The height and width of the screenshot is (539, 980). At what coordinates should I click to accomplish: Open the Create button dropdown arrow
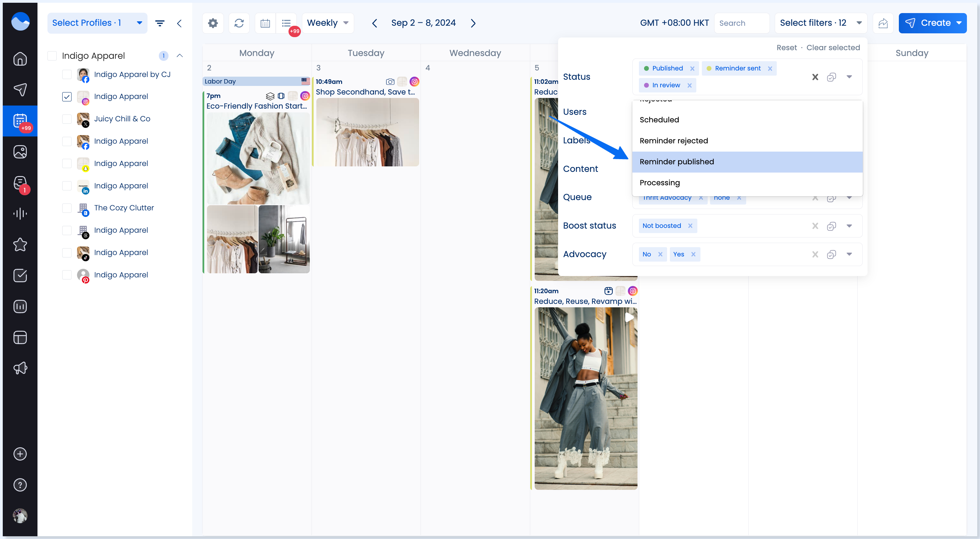click(x=959, y=23)
